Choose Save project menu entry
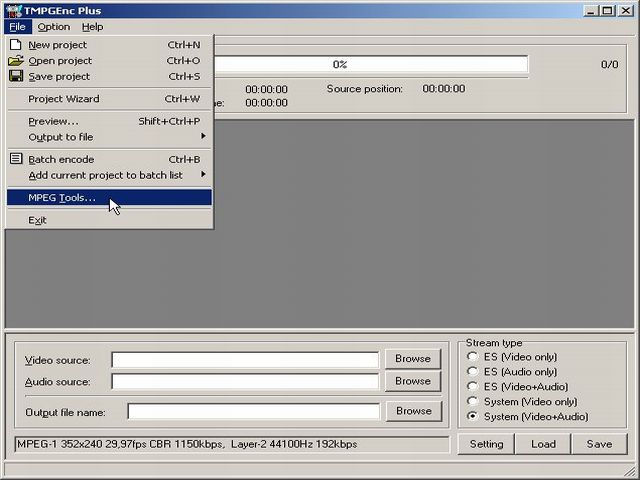This screenshot has height=480, width=640. (x=109, y=77)
